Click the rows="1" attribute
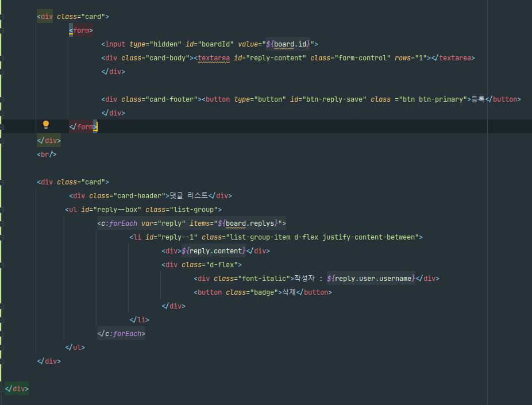Viewport: 532px width, 405px height. (411, 58)
